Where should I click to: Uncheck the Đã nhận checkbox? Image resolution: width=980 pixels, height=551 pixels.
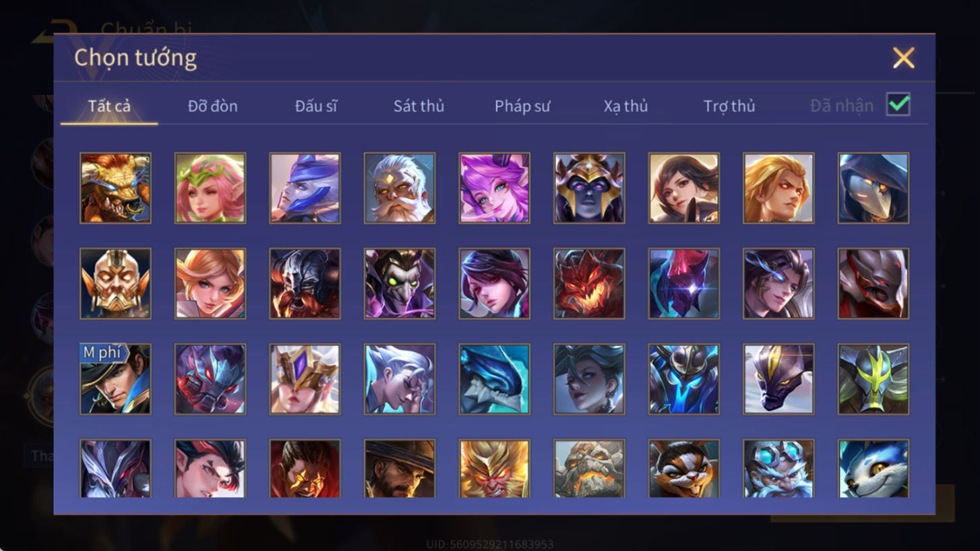(x=898, y=105)
